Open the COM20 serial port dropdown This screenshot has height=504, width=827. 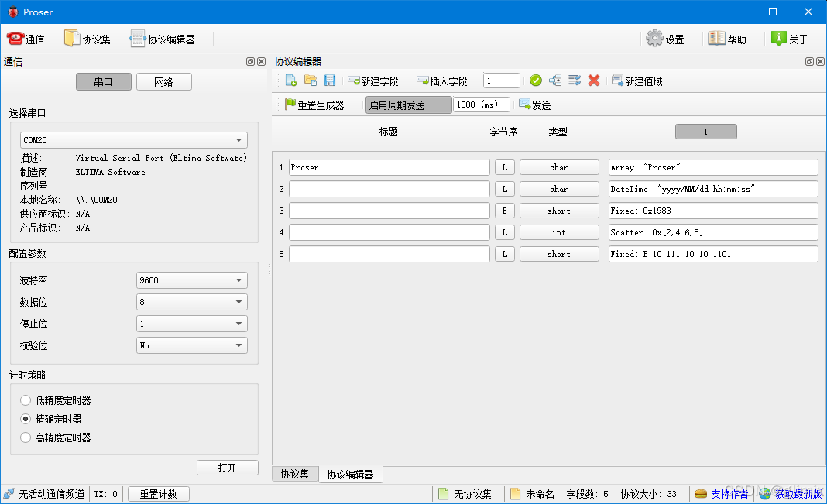(133, 139)
